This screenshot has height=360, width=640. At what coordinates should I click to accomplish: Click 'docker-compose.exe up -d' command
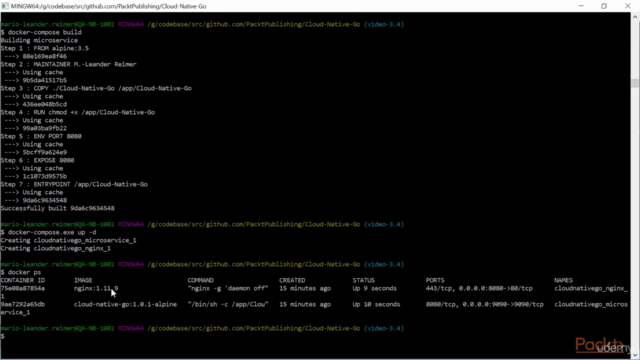coord(48,232)
